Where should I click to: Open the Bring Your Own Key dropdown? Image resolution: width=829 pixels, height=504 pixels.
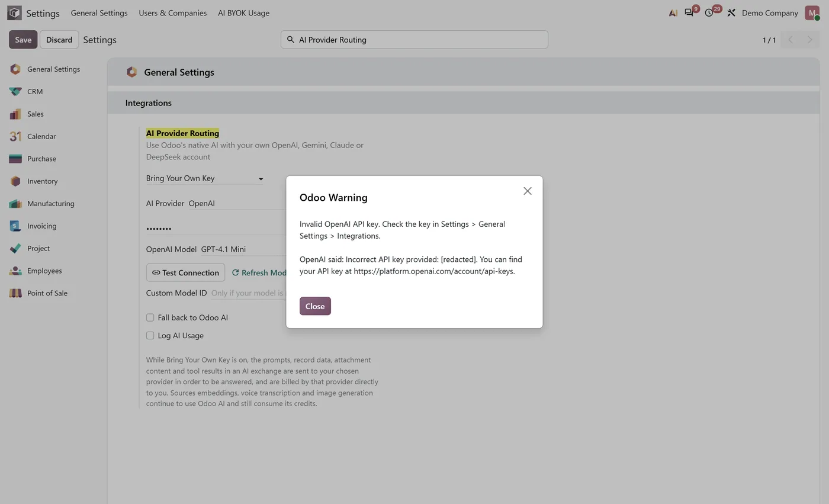point(205,178)
